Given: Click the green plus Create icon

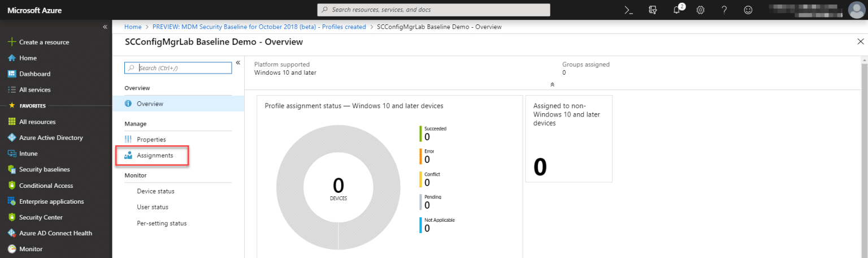Looking at the screenshot, I should coord(11,42).
